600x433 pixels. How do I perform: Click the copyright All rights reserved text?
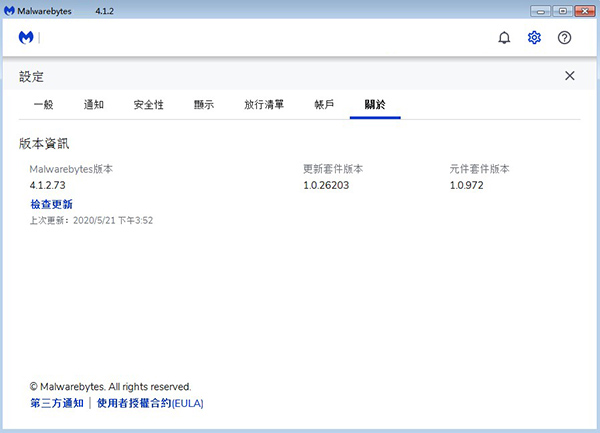click(110, 387)
